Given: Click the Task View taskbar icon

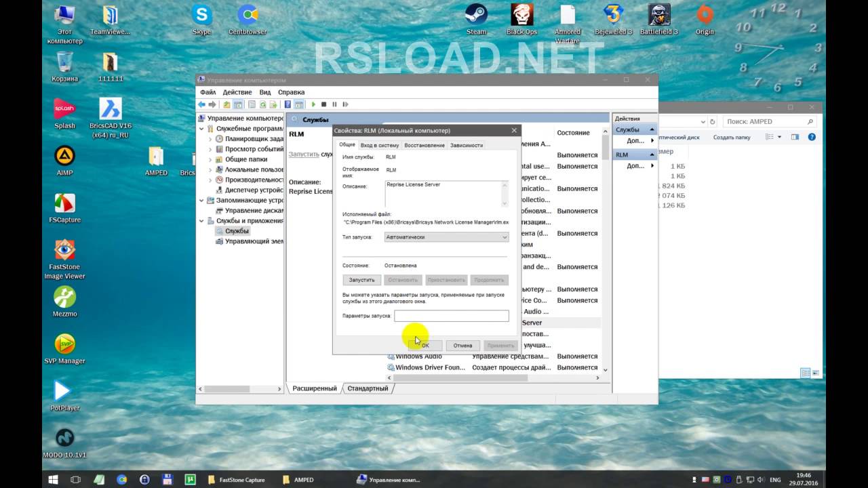Looking at the screenshot, I should tap(76, 479).
